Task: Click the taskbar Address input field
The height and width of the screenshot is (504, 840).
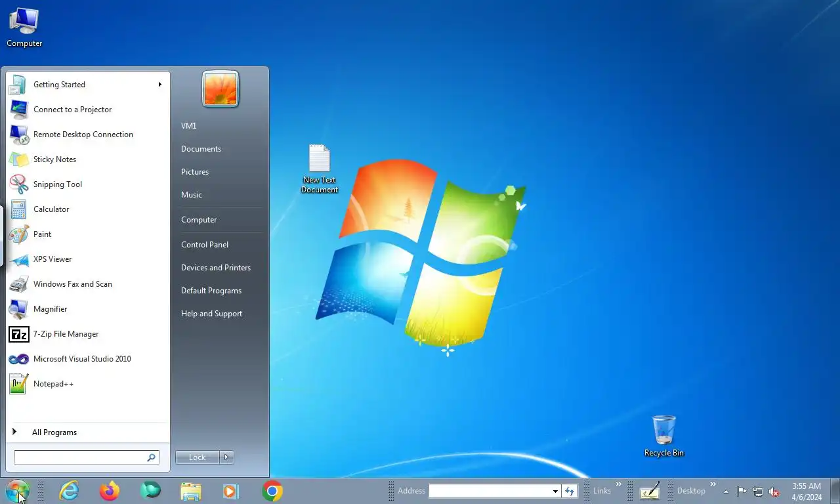Action: pyautogui.click(x=490, y=491)
